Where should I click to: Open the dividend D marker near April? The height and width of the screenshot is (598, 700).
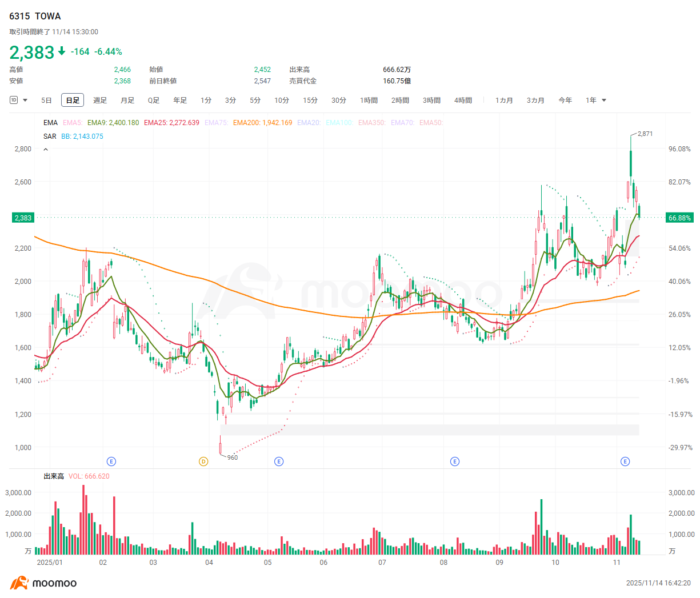(203, 461)
